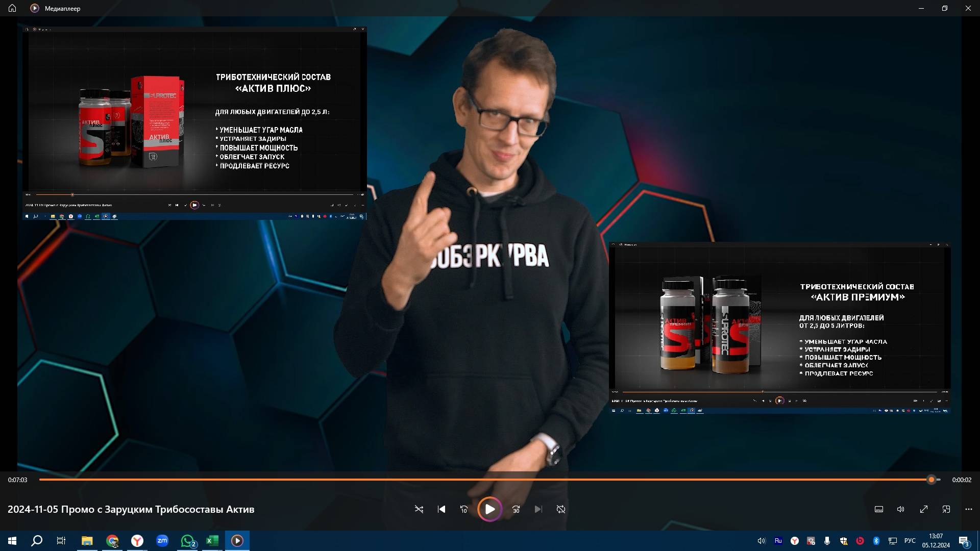Toggle shuffle playback mode
980x551 pixels.
pos(419,509)
